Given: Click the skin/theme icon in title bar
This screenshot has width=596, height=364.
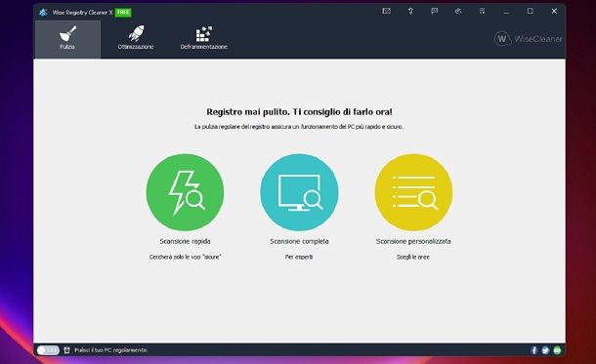Looking at the screenshot, I should [x=458, y=11].
